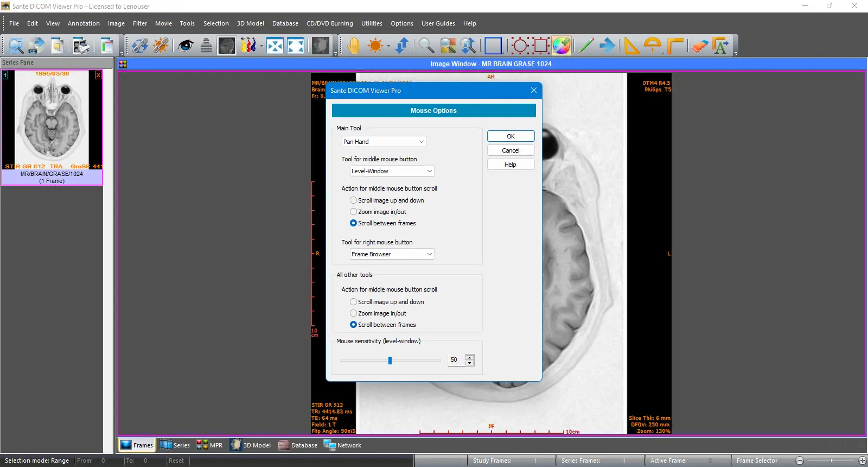The image size is (868, 467).
Task: Activate the eye icon in toolbar
Action: pos(186,46)
